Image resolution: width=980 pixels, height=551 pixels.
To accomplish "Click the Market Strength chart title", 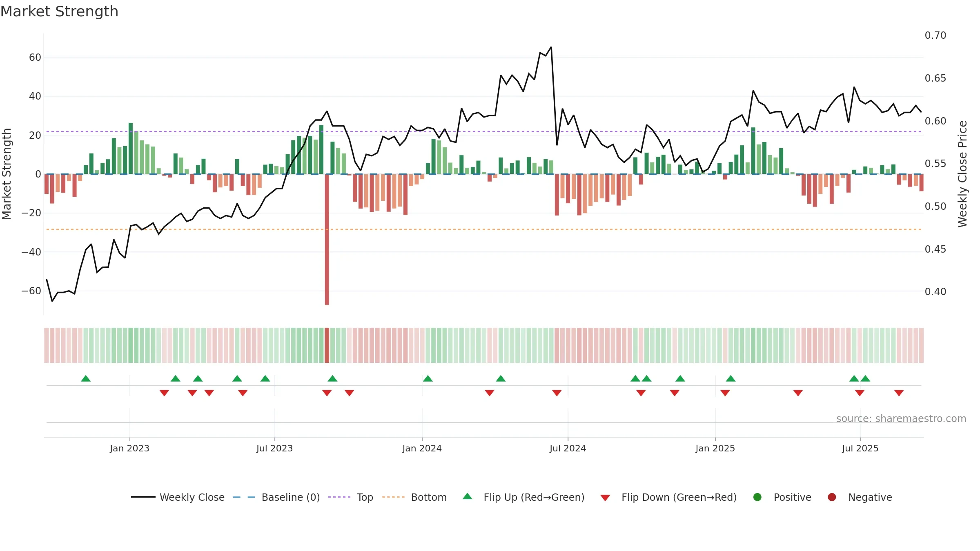I will pos(60,11).
